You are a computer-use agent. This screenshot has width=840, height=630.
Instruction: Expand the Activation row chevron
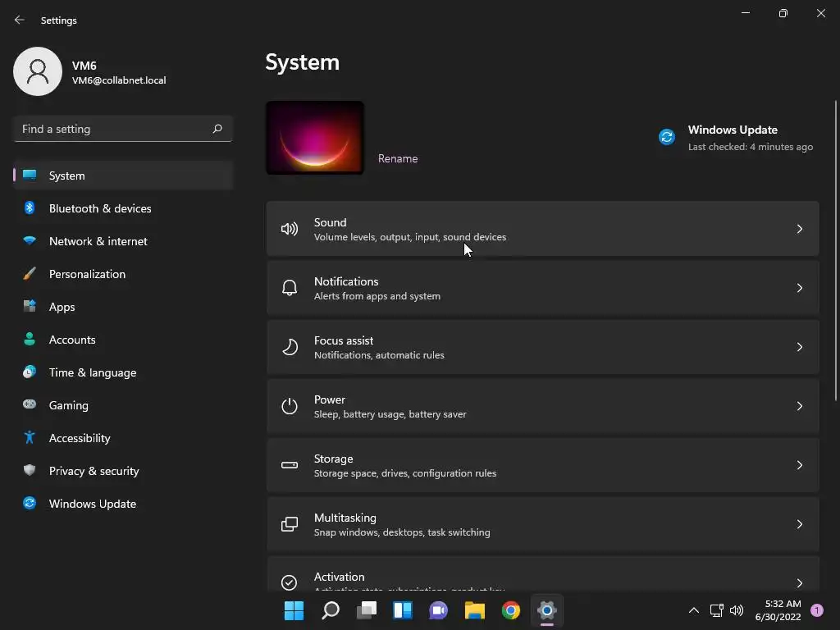coord(799,583)
